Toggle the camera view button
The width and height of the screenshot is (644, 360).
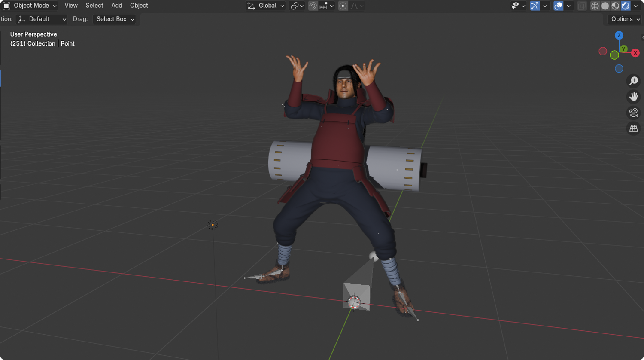pyautogui.click(x=634, y=113)
